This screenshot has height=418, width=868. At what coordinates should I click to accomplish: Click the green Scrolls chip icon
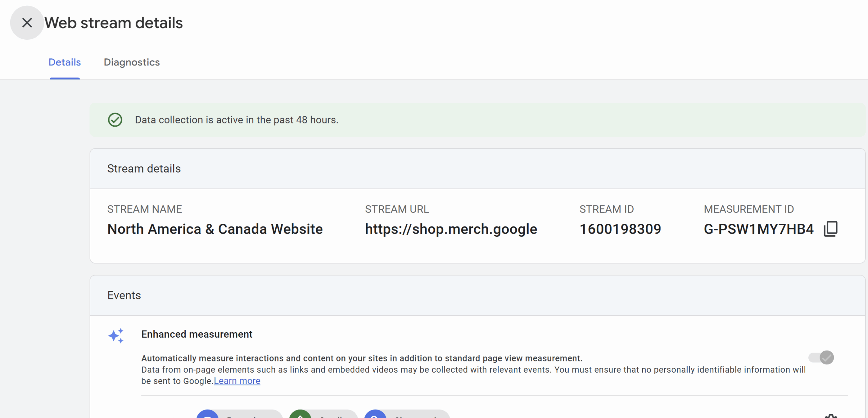point(300,415)
